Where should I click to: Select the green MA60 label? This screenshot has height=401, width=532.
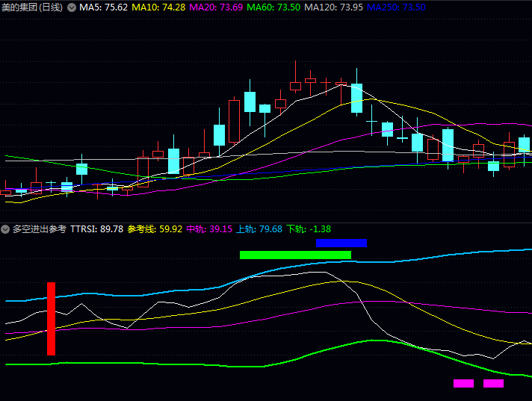[273, 7]
